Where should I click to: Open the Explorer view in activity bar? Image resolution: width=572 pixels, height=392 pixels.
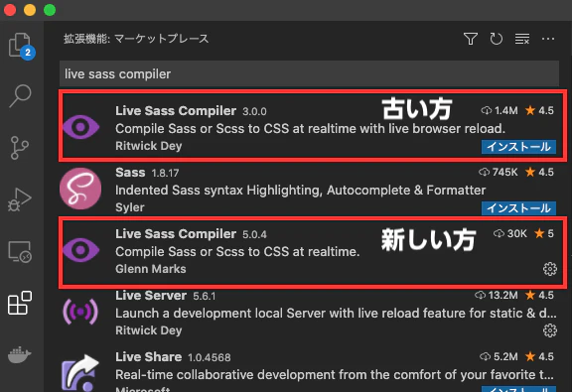tap(21, 46)
